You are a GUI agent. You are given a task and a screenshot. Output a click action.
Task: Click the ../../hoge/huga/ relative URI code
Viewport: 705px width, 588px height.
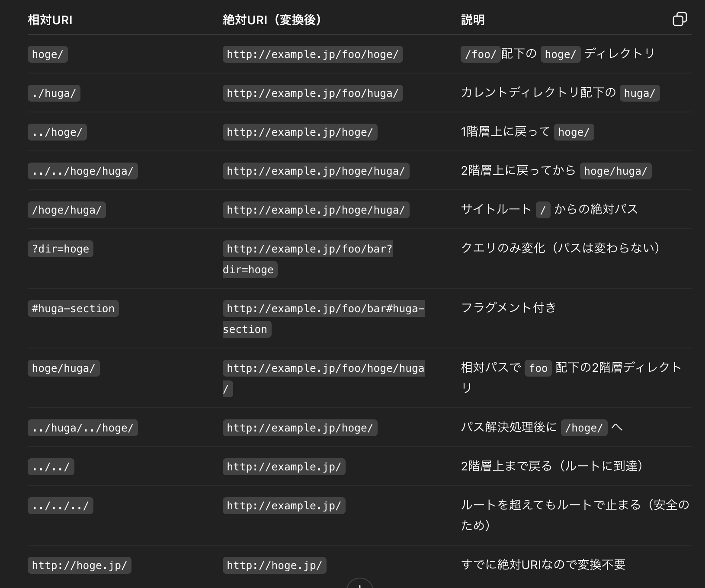[x=83, y=171]
